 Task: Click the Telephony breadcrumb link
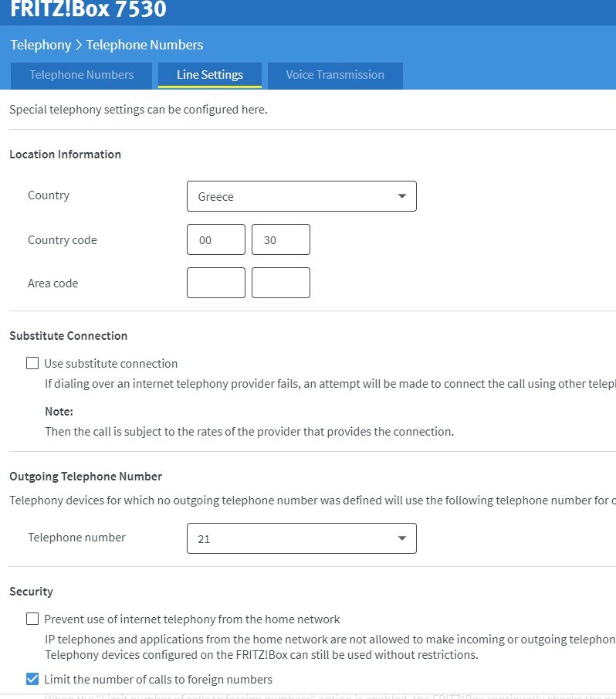[x=41, y=45]
